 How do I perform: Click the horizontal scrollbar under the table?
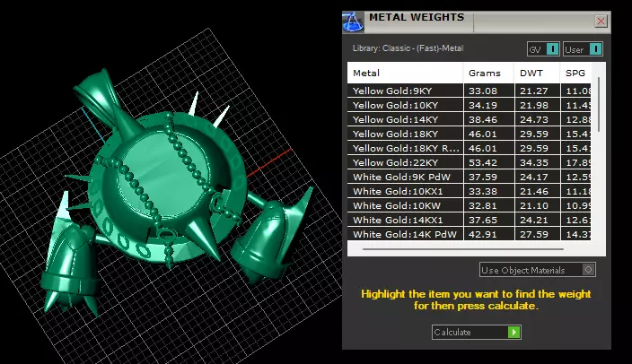pos(462,249)
